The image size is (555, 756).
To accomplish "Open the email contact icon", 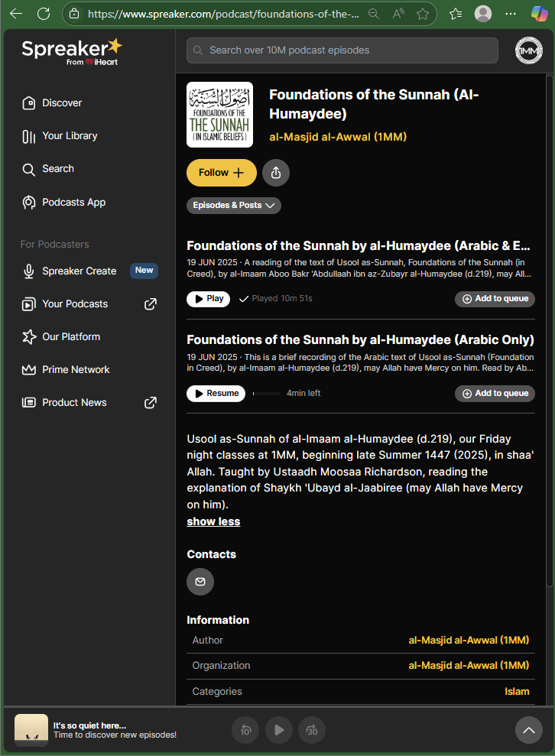I will (200, 582).
